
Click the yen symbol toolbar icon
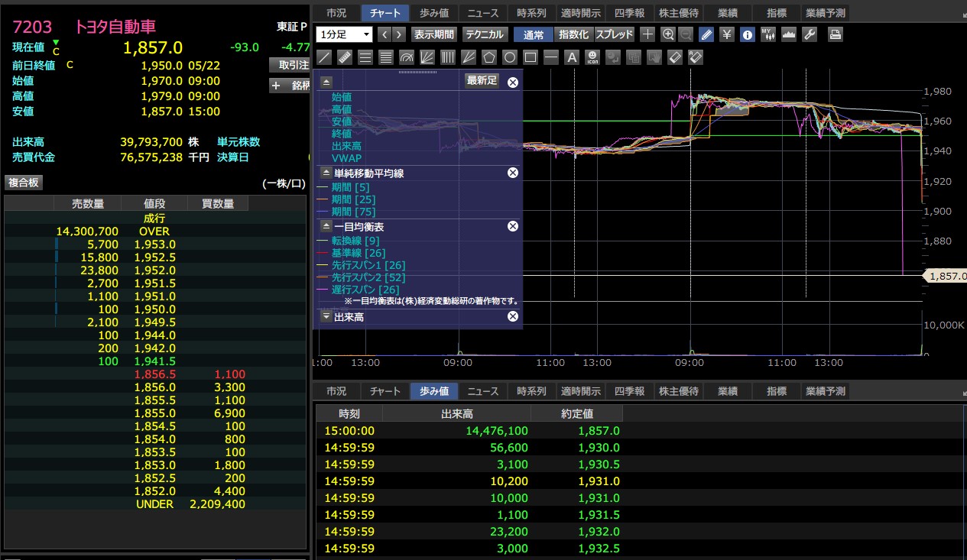(x=727, y=34)
